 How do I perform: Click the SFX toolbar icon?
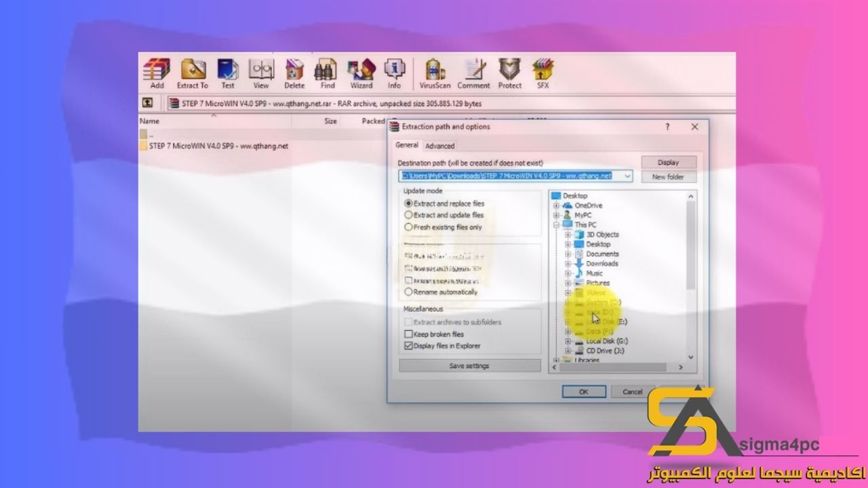pos(542,73)
